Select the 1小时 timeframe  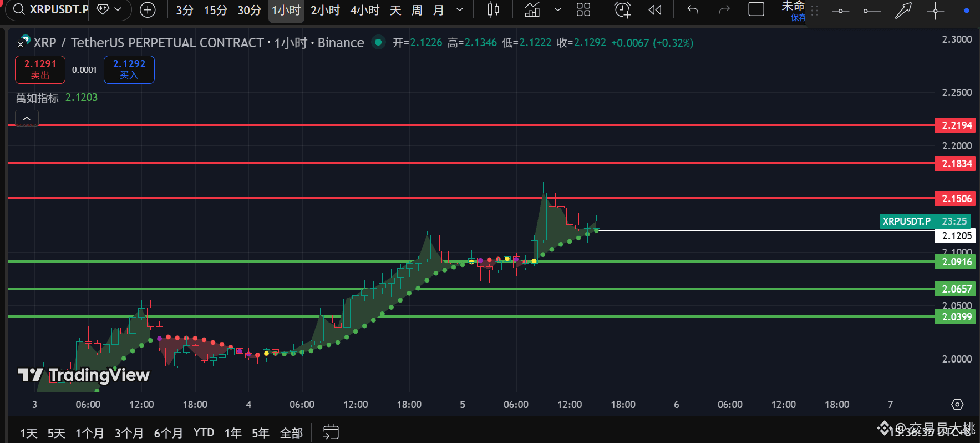click(286, 10)
